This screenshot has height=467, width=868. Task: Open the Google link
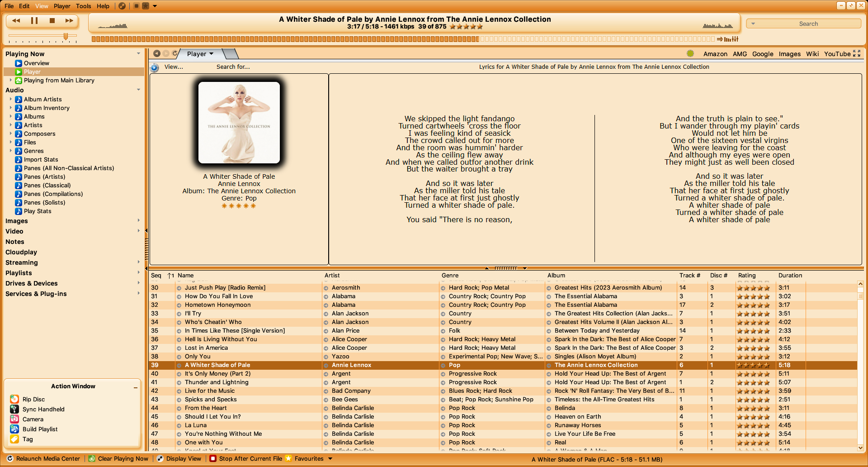click(x=763, y=54)
